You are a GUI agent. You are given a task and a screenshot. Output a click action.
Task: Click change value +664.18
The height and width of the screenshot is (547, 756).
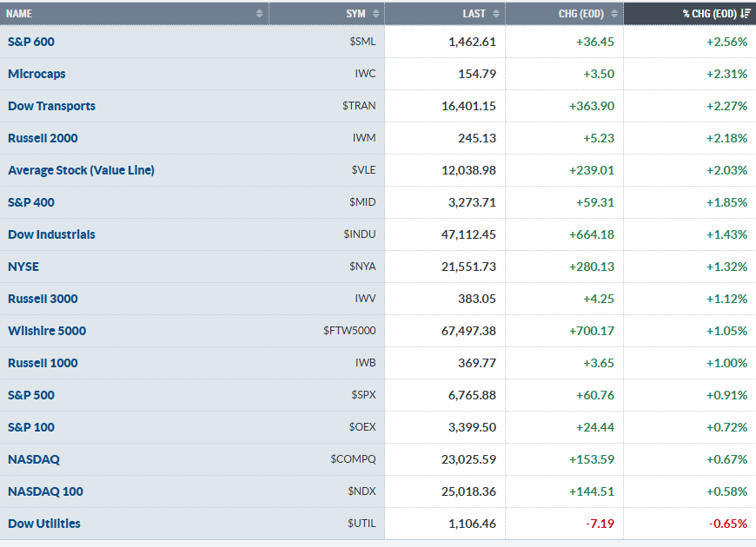[x=592, y=234]
